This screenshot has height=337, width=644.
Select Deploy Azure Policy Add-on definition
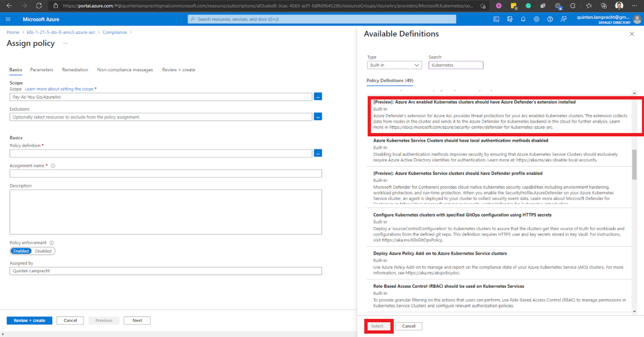click(x=499, y=263)
